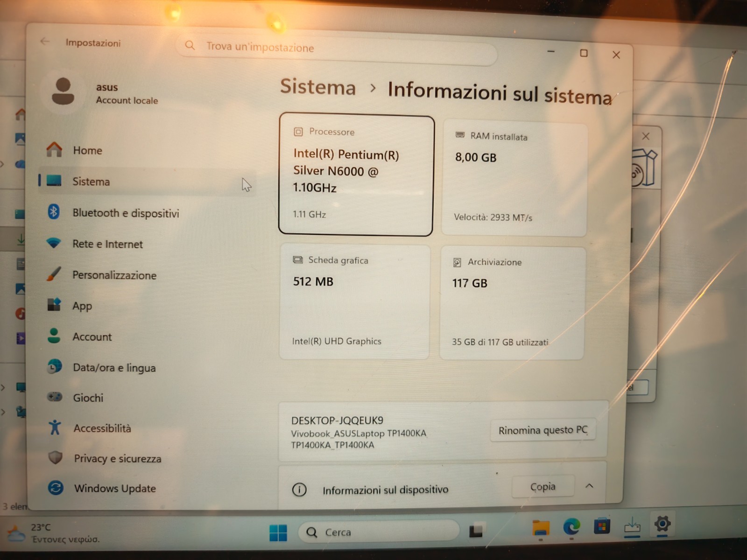Click the Accessibilità figure icon
The height and width of the screenshot is (560, 747).
pyautogui.click(x=55, y=427)
